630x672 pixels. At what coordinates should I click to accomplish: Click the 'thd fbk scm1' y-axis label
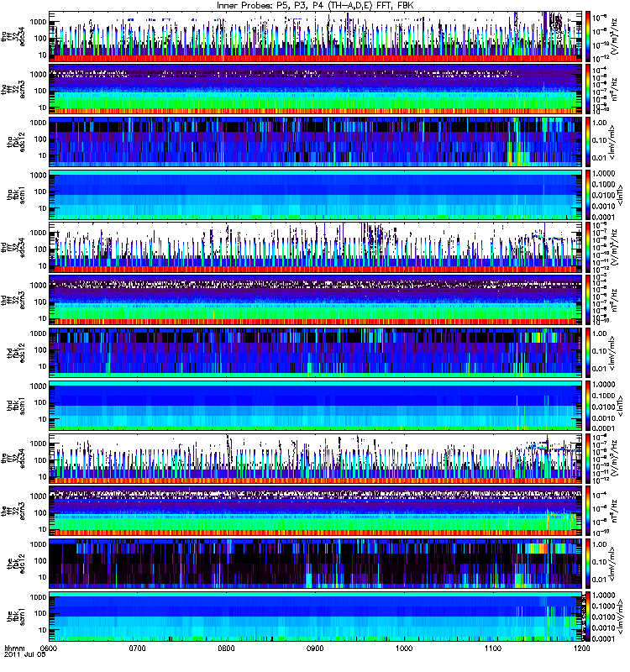[16, 406]
